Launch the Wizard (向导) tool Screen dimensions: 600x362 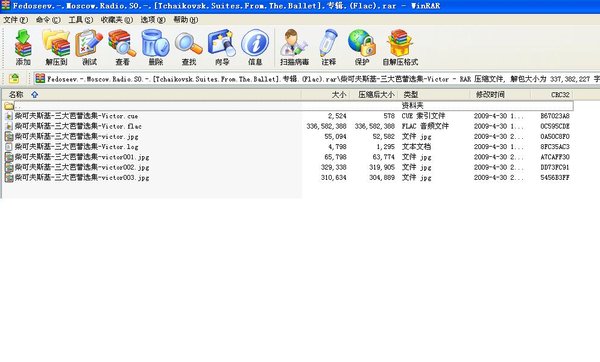(222, 47)
